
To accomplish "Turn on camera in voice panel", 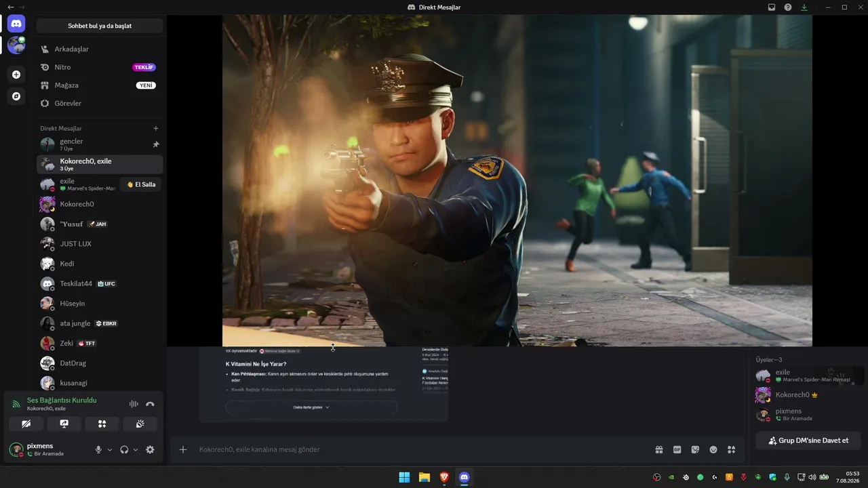I will click(26, 424).
